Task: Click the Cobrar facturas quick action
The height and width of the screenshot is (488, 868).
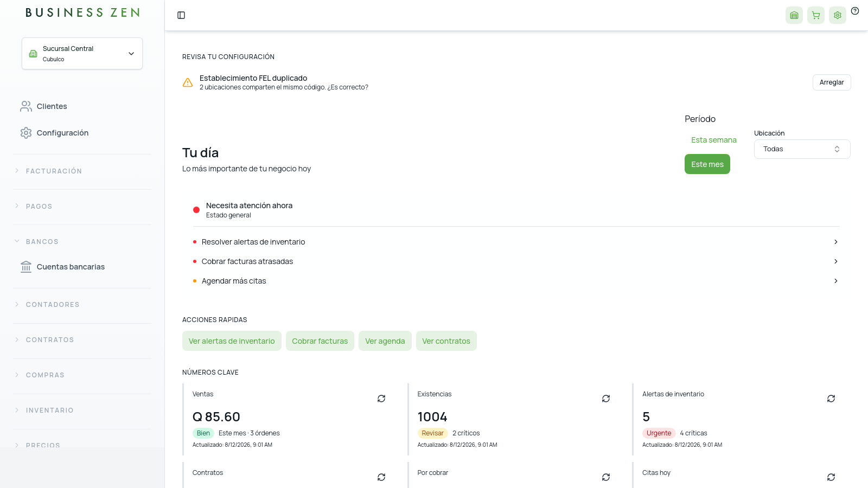Action: pos(320,341)
